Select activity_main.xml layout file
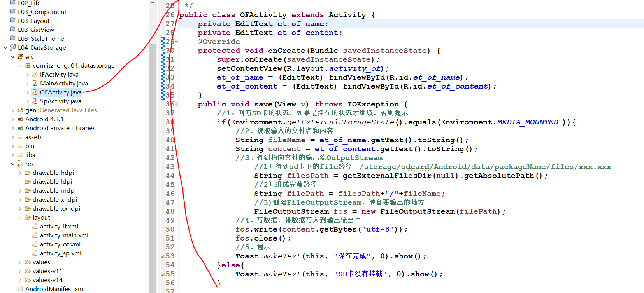Image resolution: width=644 pixels, height=293 pixels. tap(64, 235)
